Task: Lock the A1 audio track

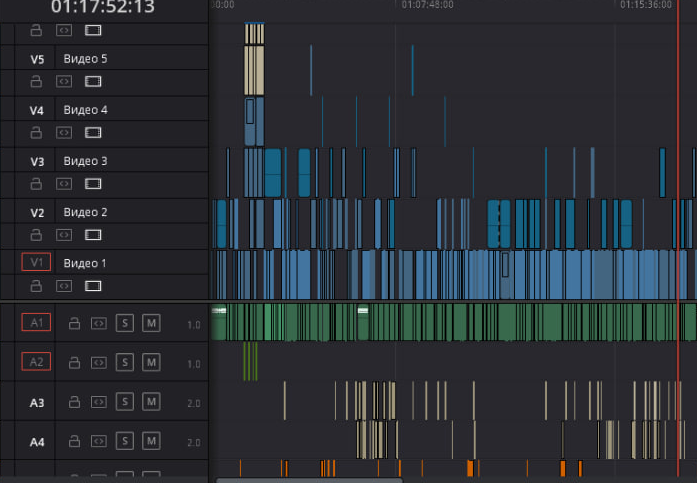Action: click(74, 323)
